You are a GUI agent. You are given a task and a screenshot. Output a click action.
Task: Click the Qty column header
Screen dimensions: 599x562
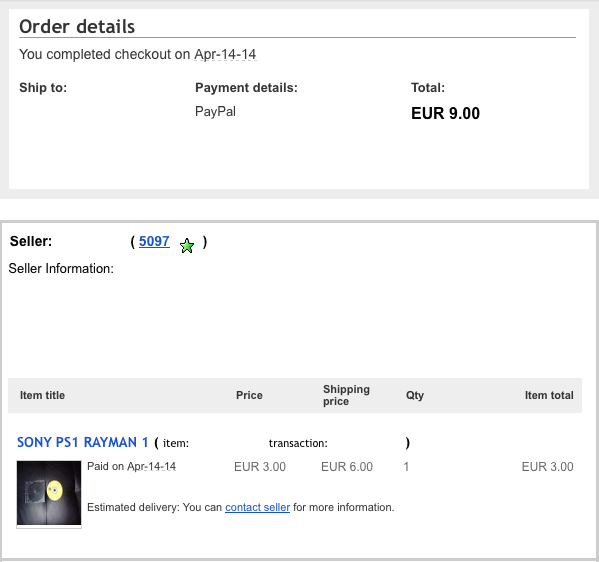(x=414, y=395)
